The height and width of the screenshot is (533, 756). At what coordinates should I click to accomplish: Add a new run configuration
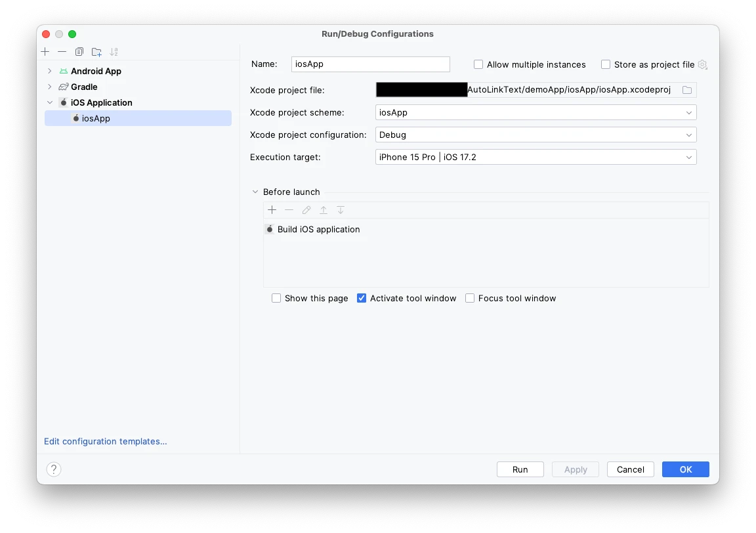[x=45, y=52]
